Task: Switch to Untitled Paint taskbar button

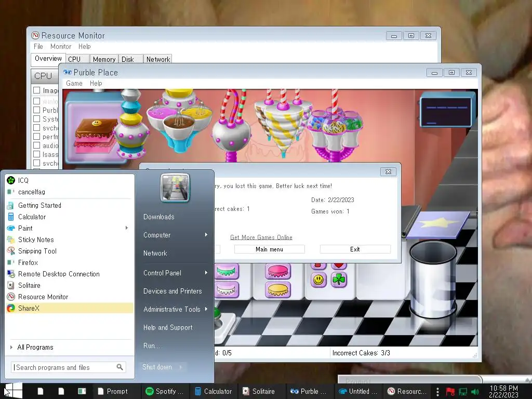Action: click(x=358, y=391)
